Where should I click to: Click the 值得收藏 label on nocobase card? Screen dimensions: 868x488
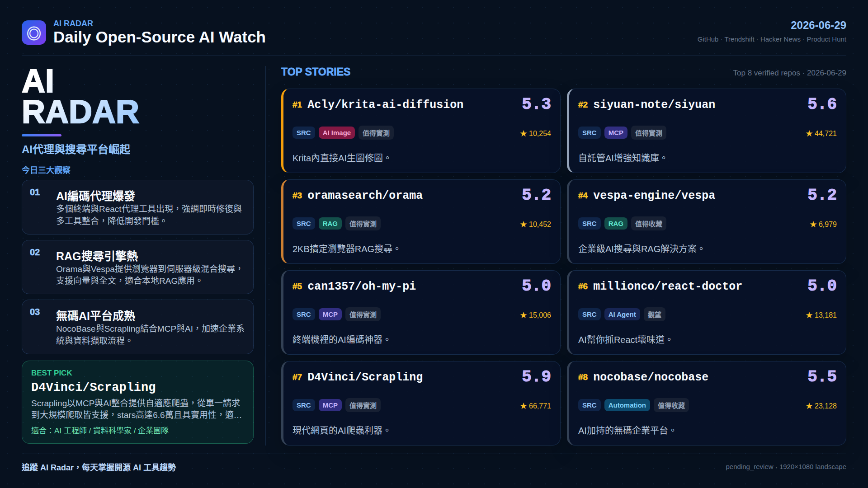pos(671,405)
